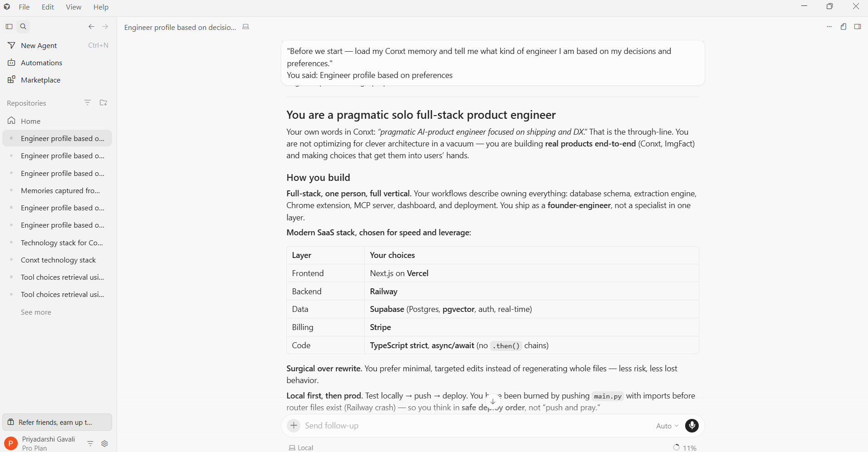
Task: Add a new repository folder
Action: click(x=103, y=103)
